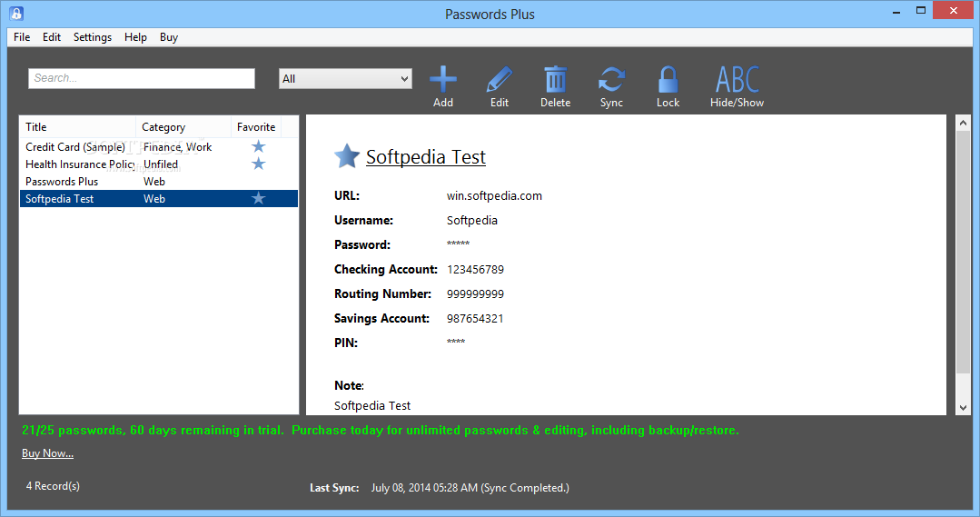Open the Edit menu

tap(51, 37)
